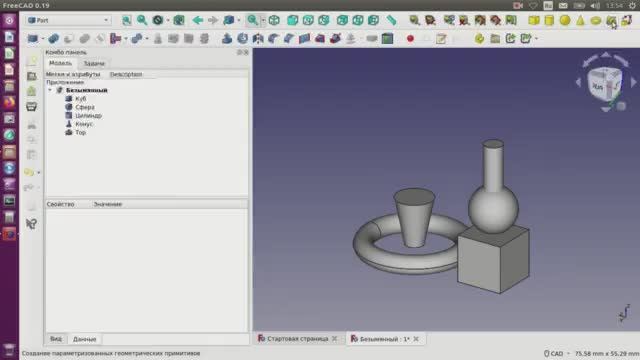Click the navigation cube top arrow
Image resolution: width=640 pixels, height=360 pixels.
point(606,55)
